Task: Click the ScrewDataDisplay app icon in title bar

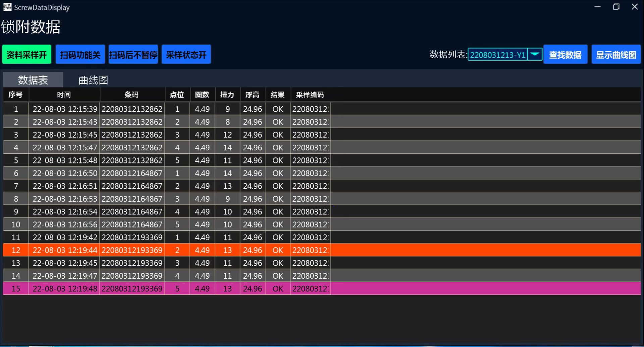Action: (7, 7)
